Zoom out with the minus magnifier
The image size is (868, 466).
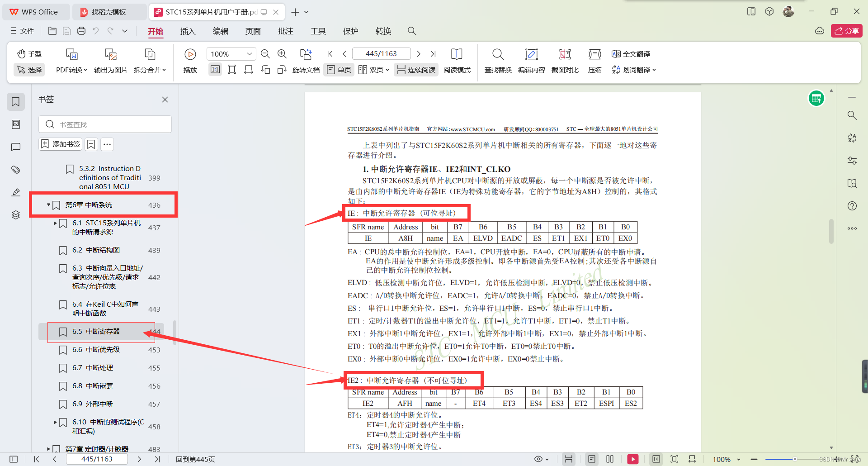point(265,54)
